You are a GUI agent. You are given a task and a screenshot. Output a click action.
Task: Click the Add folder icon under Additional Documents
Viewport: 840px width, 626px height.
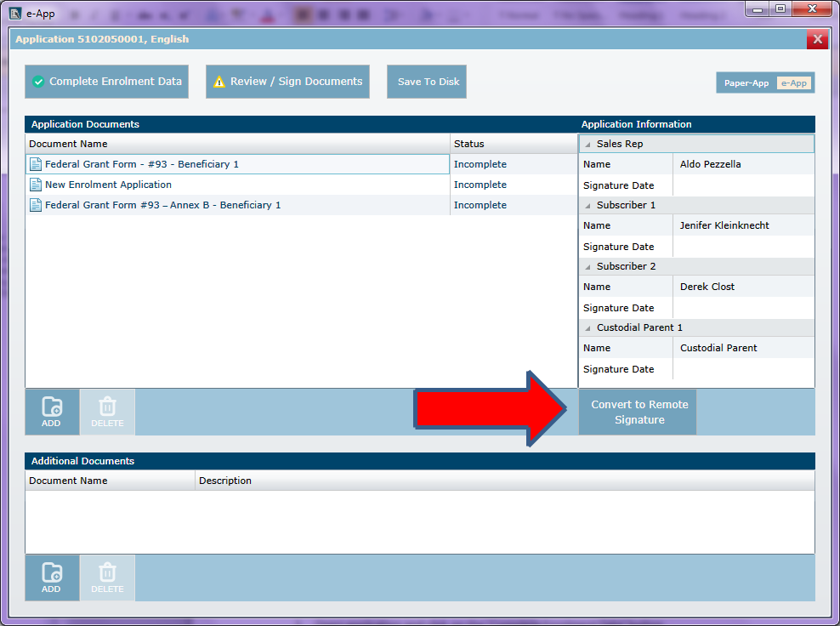pos(52,573)
